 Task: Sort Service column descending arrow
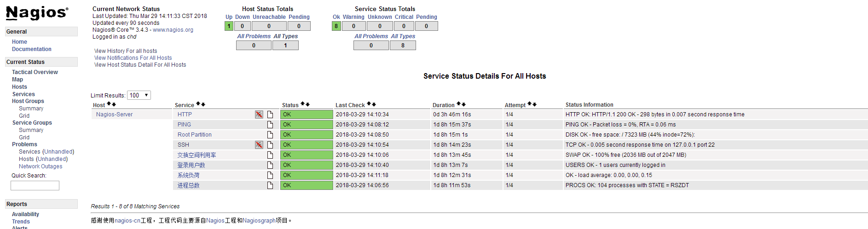(203, 104)
